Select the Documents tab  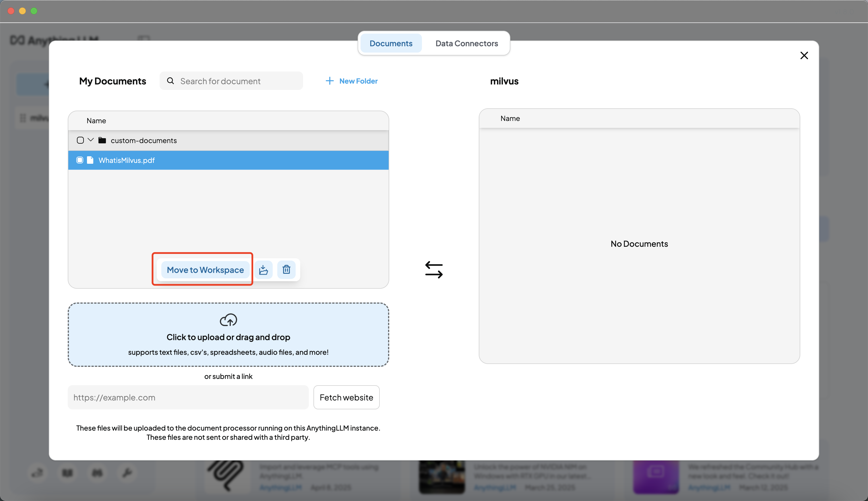(x=391, y=43)
